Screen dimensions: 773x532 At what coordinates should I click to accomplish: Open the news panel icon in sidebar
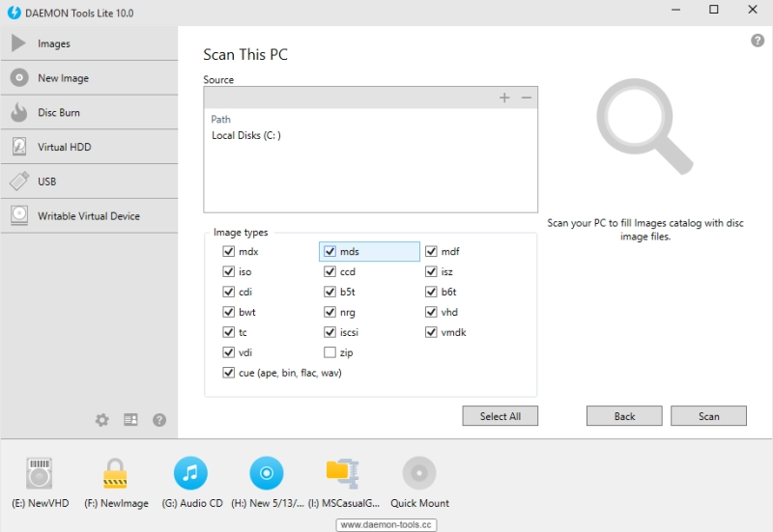coord(130,420)
